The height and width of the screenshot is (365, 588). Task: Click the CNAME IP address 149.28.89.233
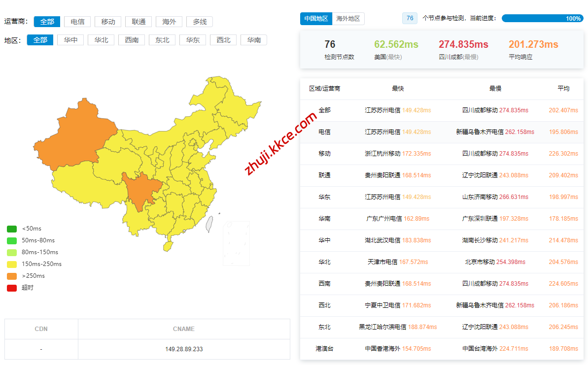[x=184, y=349]
